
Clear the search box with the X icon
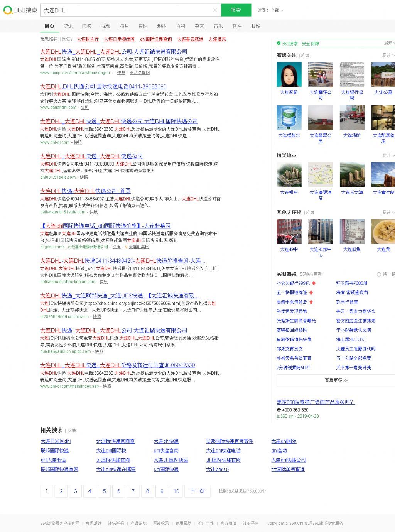pos(215,10)
